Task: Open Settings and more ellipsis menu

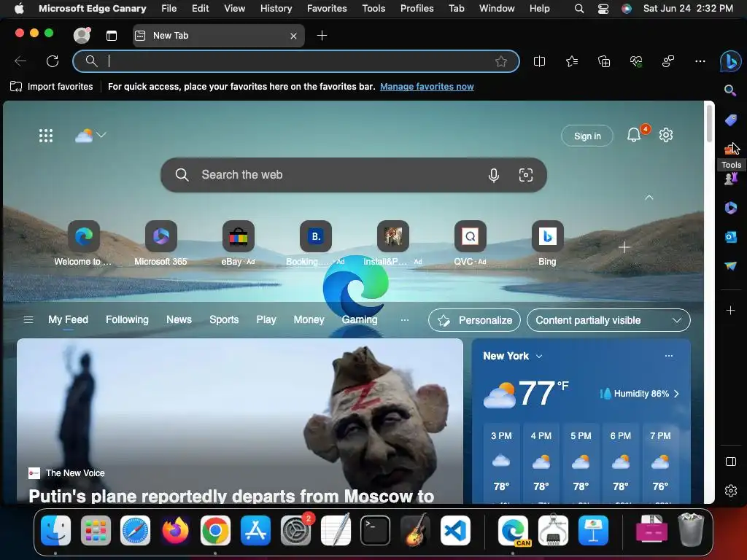Action: point(700,61)
